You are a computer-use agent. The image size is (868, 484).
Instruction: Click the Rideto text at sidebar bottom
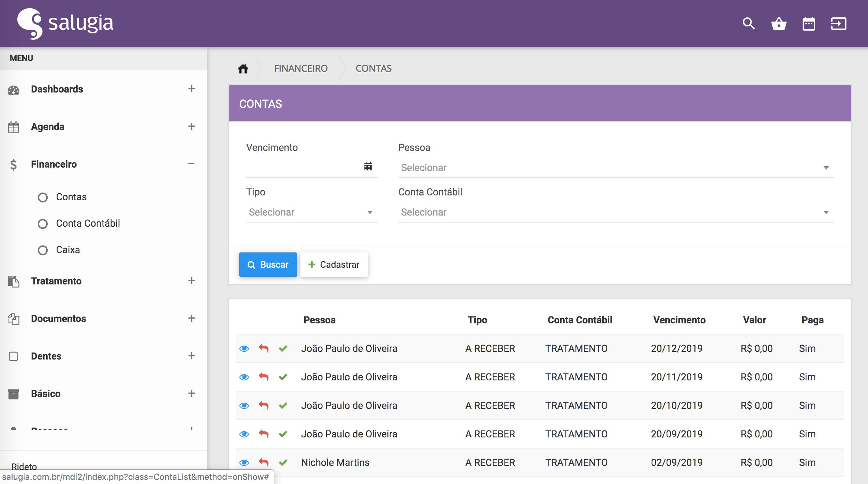pyautogui.click(x=24, y=466)
